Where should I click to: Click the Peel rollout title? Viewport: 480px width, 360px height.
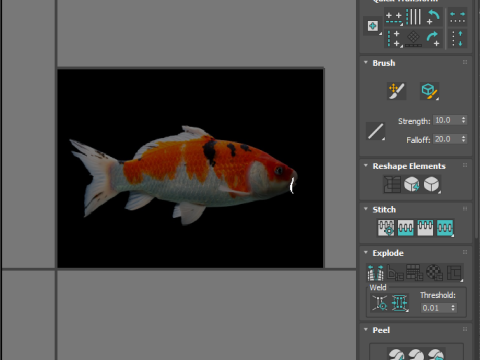coord(381,330)
